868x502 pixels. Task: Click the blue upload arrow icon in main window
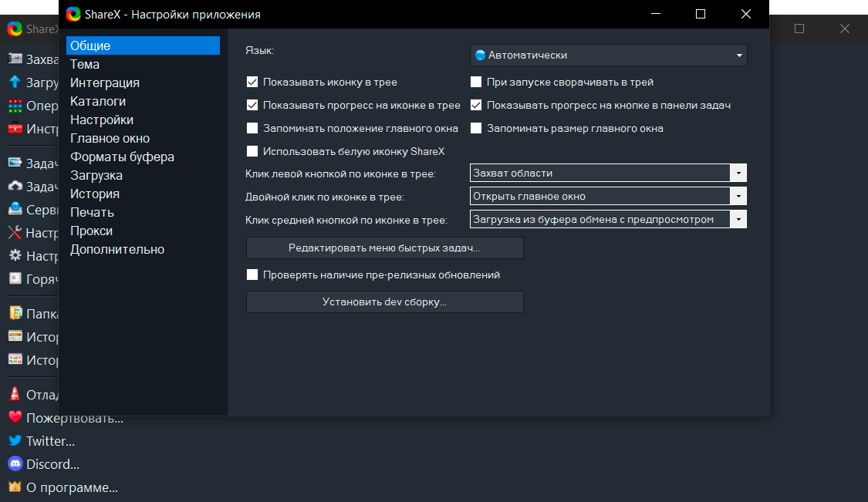[x=15, y=82]
